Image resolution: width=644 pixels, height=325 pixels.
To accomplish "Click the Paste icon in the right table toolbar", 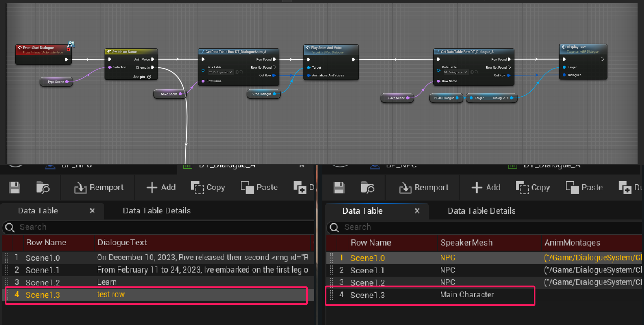I will coord(572,187).
